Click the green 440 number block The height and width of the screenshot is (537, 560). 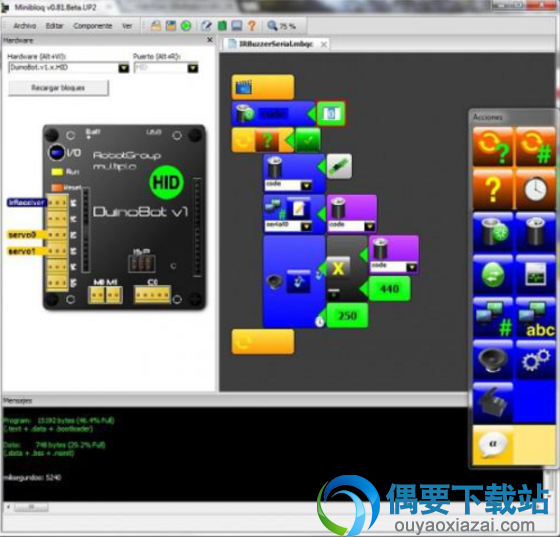(389, 288)
